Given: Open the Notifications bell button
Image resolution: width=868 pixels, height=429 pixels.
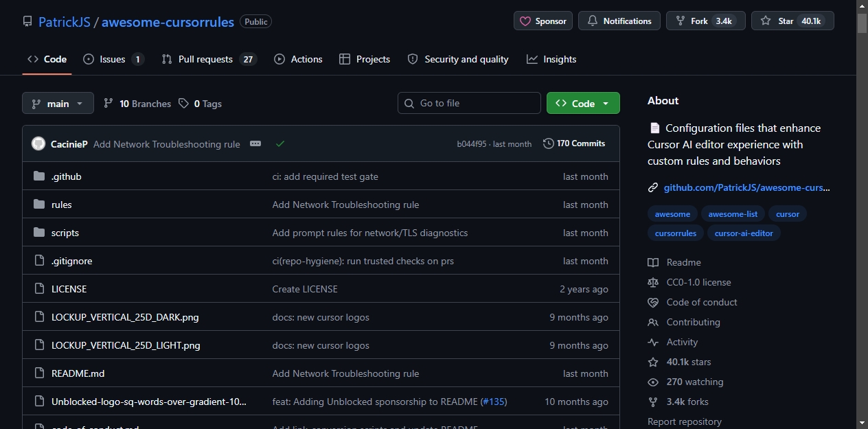Looking at the screenshot, I should click(619, 21).
